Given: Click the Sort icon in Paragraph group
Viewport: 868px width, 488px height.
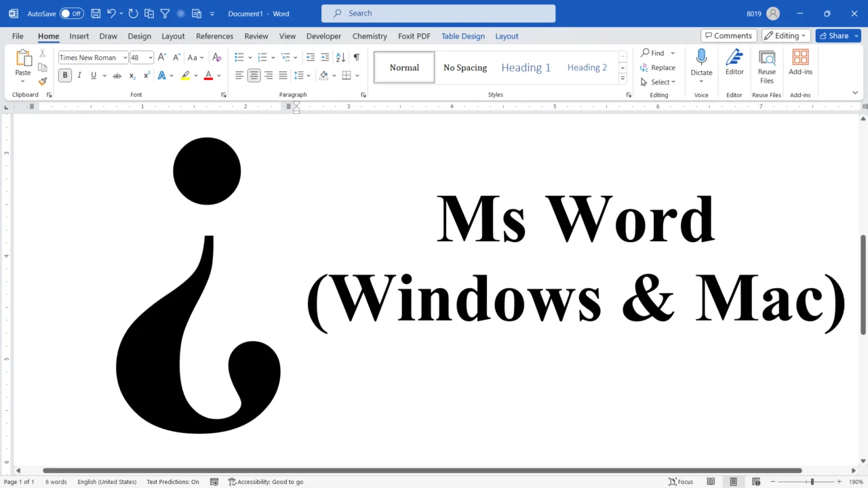Looking at the screenshot, I should (x=340, y=57).
